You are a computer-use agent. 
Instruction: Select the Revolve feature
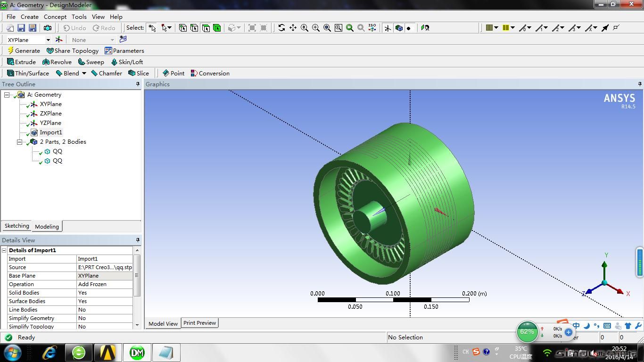click(57, 62)
